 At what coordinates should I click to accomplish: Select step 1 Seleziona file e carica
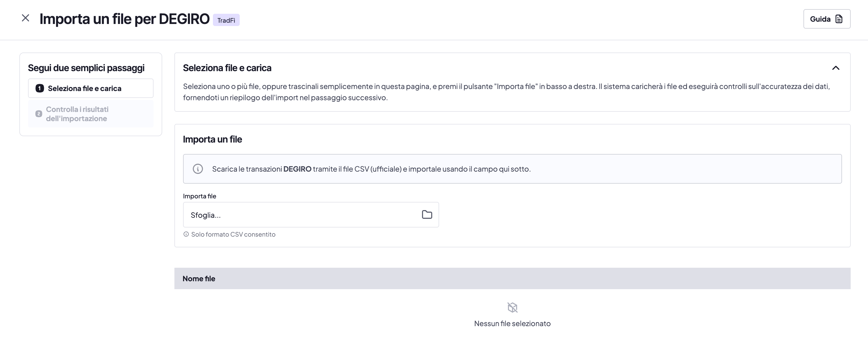tap(91, 88)
